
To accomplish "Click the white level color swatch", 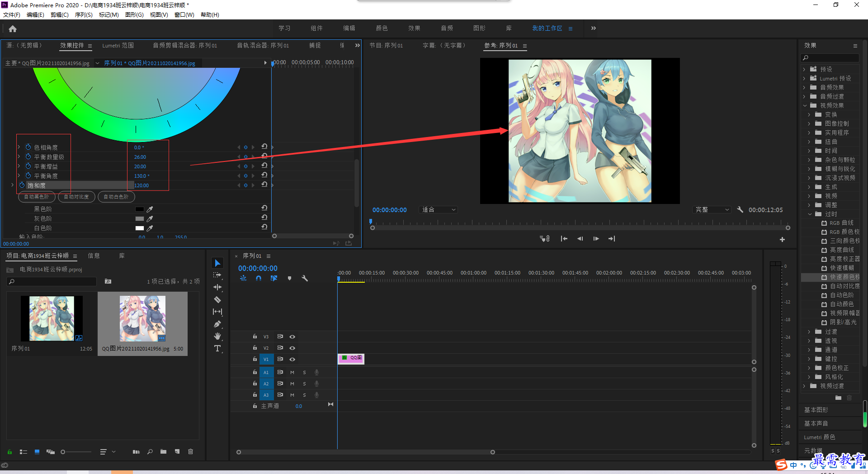I will tap(140, 228).
